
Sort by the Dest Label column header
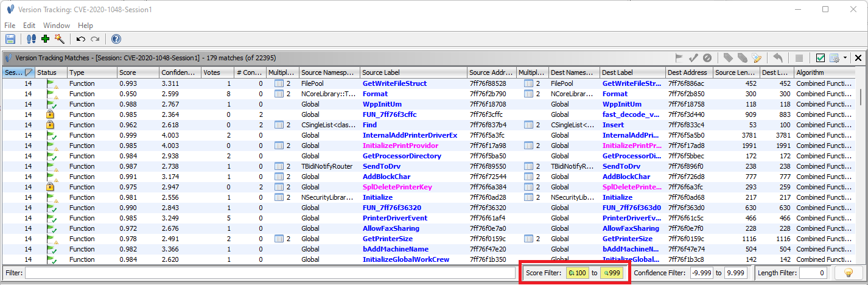(x=632, y=72)
